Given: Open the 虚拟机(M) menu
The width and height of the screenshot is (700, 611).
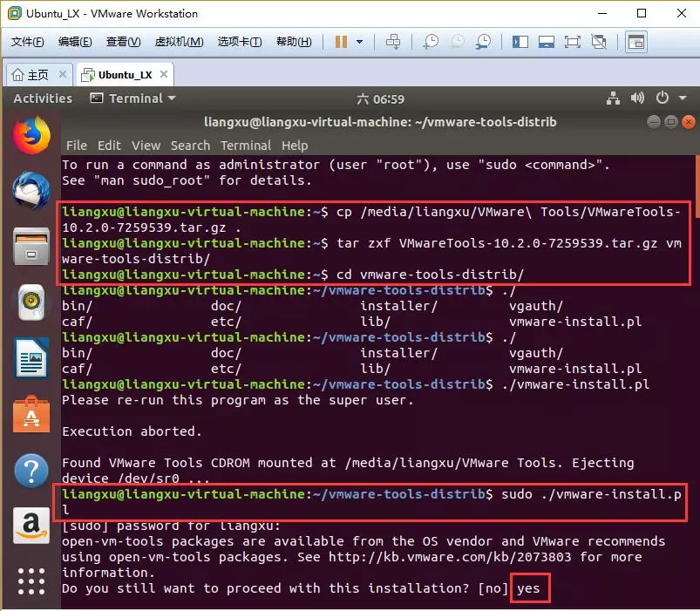Looking at the screenshot, I should pyautogui.click(x=179, y=42).
